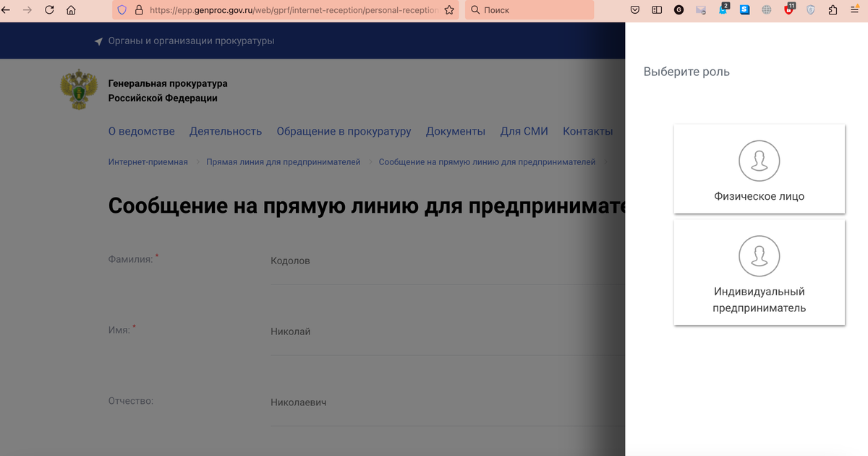Viewport: 868px width, 456px height.
Task: Click Генеральная прокуратура Российской Федерации title
Action: [x=168, y=91]
